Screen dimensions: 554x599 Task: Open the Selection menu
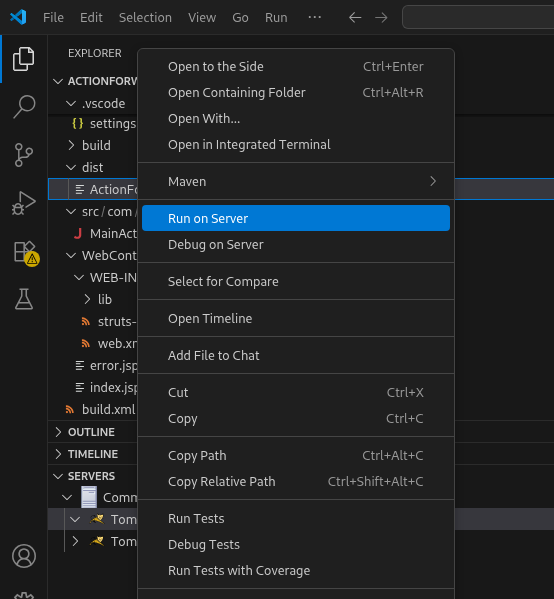point(145,18)
